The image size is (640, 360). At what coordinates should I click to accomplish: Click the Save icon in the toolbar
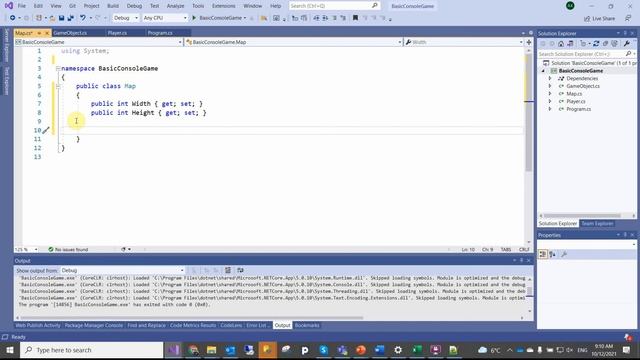coord(61,18)
